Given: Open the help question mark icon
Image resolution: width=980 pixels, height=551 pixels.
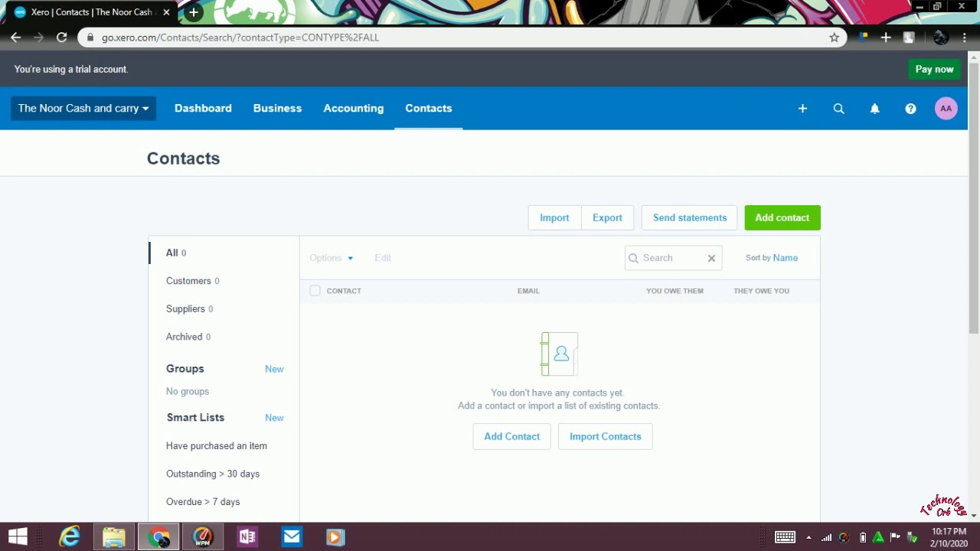Looking at the screenshot, I should (x=910, y=109).
